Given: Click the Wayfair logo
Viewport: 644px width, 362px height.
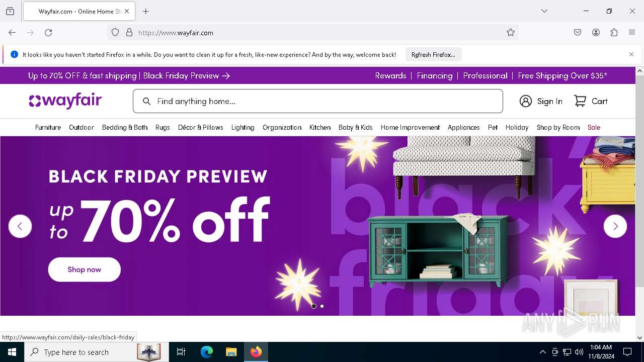Looking at the screenshot, I should coord(65,101).
